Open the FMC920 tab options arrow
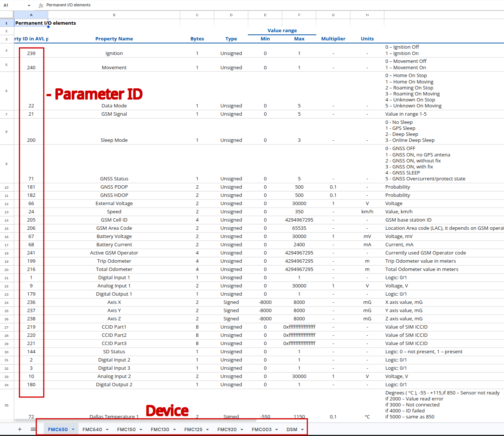The width and height of the screenshot is (504, 436). coord(242,430)
